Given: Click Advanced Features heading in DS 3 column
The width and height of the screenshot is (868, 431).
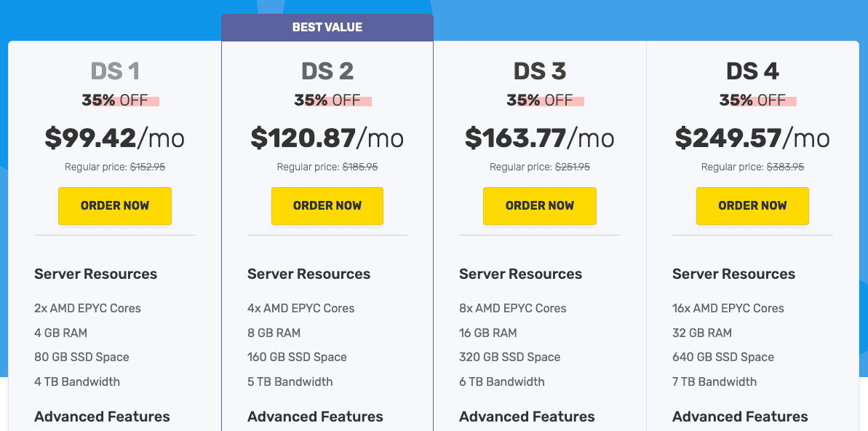Looking at the screenshot, I should click(x=527, y=416).
